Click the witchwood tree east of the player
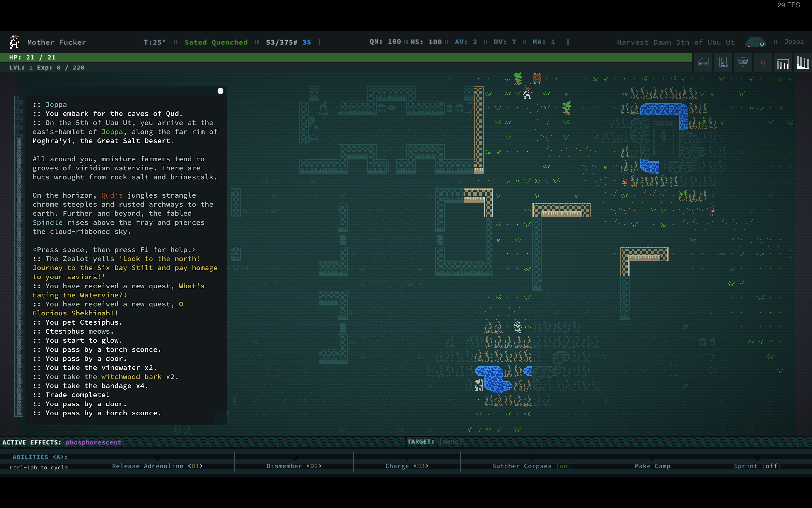This screenshot has width=812, height=508. click(x=566, y=108)
